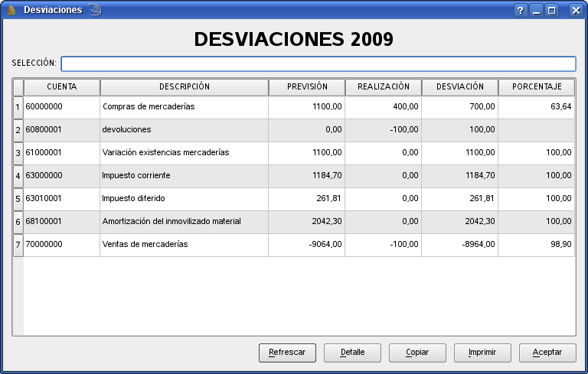
Task: Select row header number 5
Action: coord(18,199)
